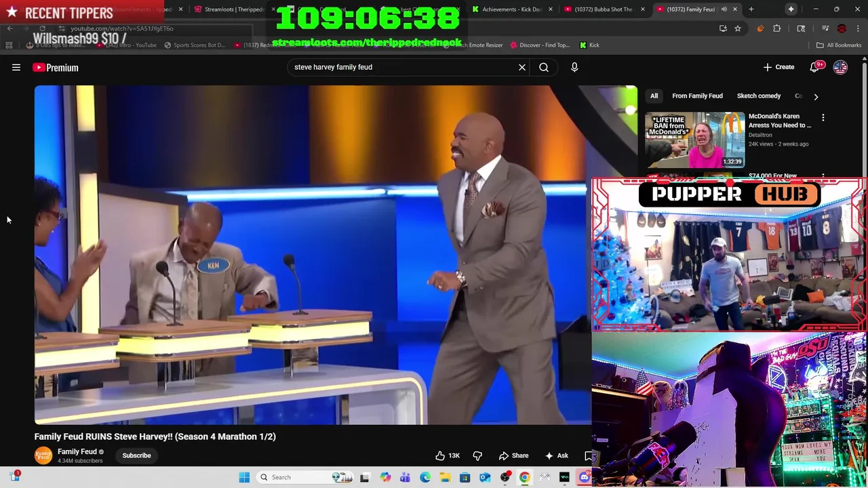
Task: Start voice search with microphone icon
Action: pyautogui.click(x=574, y=67)
